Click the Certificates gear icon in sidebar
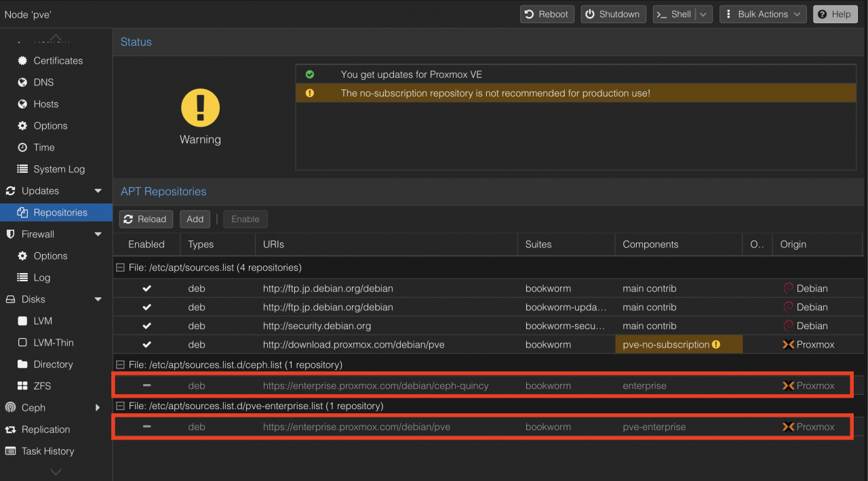The width and height of the screenshot is (868, 481). (x=22, y=60)
